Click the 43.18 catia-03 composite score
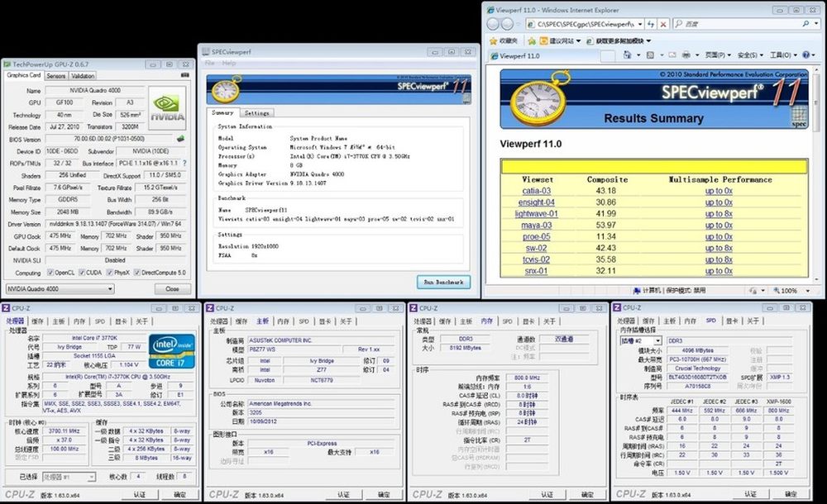The height and width of the screenshot is (504, 827). [606, 191]
